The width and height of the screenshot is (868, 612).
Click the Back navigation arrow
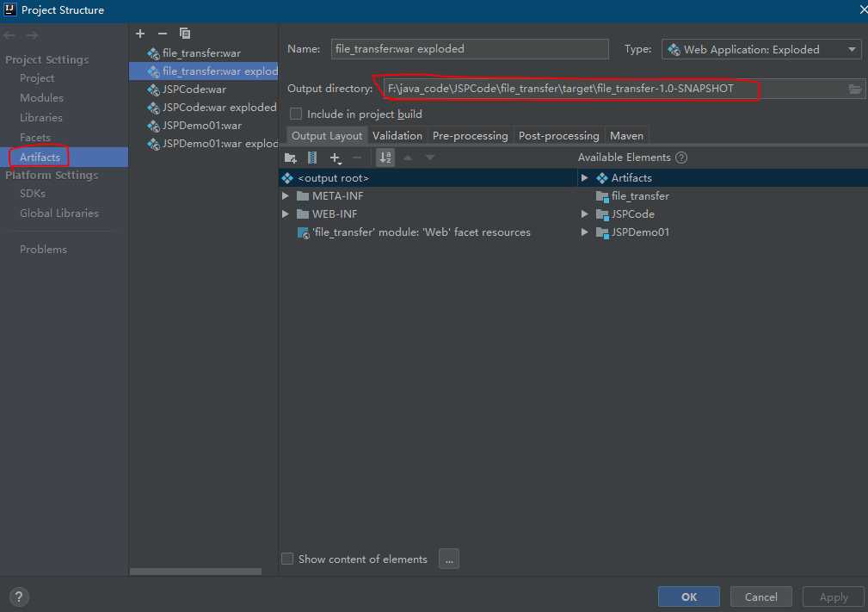[9, 35]
